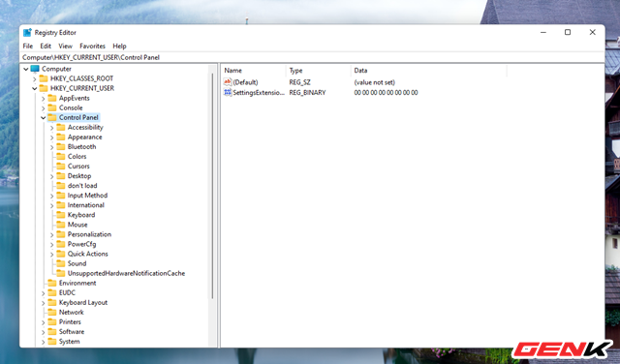Image resolution: width=620 pixels, height=364 pixels.
Task: Expand the AppEvents key arrow
Action: point(44,99)
